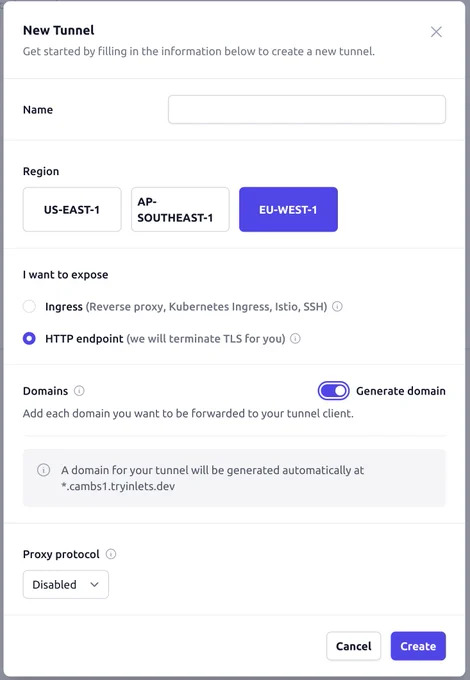470x680 pixels.
Task: Click info icon beside HTTP endpoint option
Action: point(295,339)
